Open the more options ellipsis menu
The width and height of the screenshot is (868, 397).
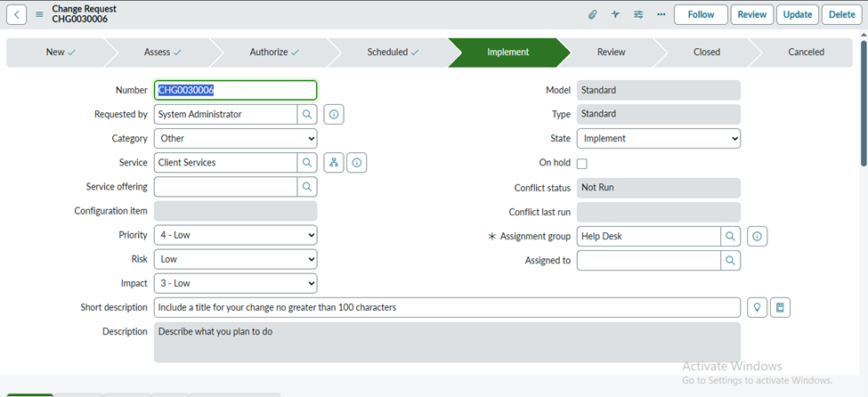tap(661, 14)
